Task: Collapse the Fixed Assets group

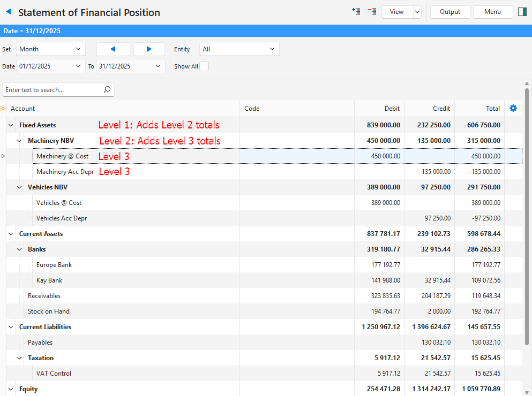Action: [x=11, y=125]
